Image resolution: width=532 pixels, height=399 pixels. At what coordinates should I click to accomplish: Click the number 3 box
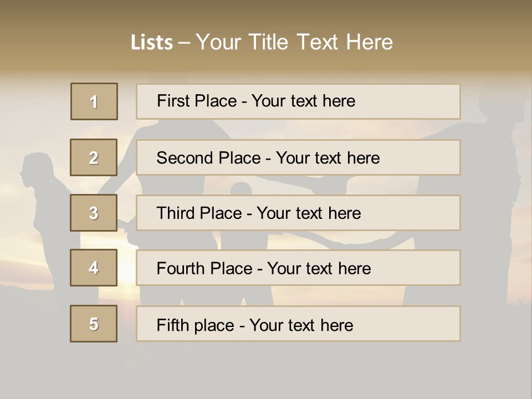pyautogui.click(x=94, y=213)
